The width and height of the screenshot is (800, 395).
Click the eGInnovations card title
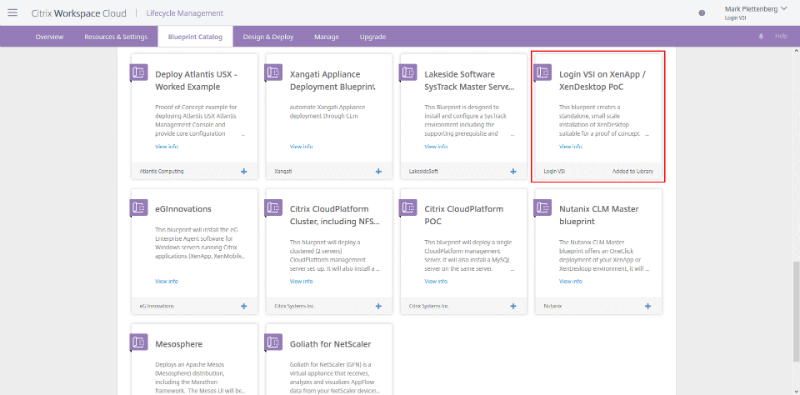point(183,209)
